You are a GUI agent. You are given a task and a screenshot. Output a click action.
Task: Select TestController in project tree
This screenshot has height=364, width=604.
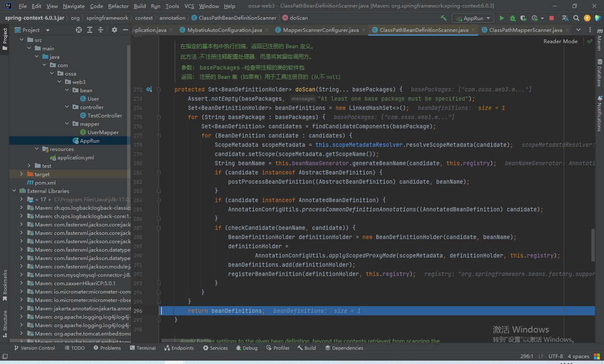105,115
